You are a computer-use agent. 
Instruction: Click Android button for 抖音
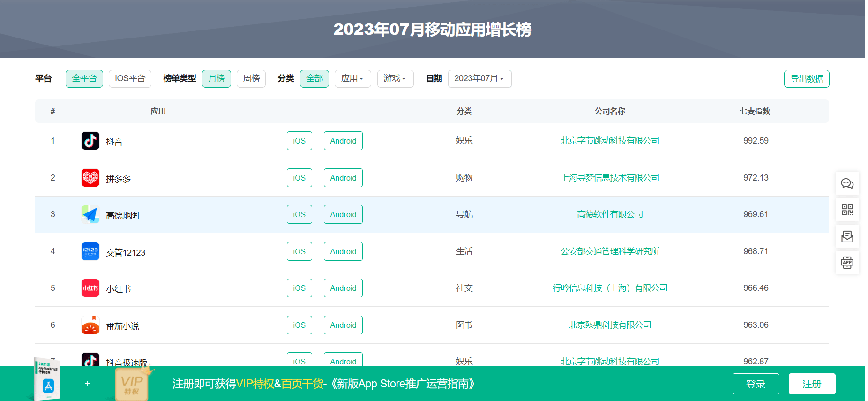(343, 141)
